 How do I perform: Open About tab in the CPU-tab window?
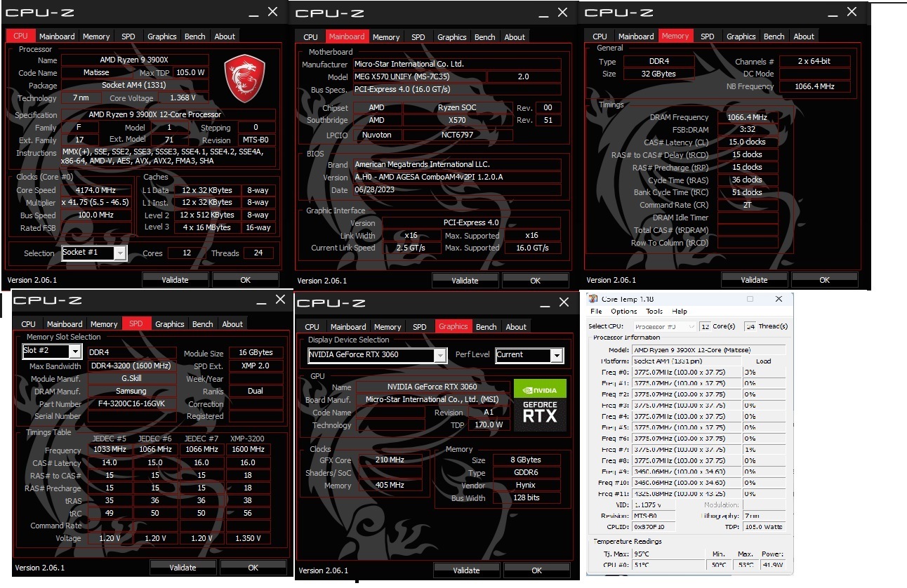pyautogui.click(x=225, y=36)
